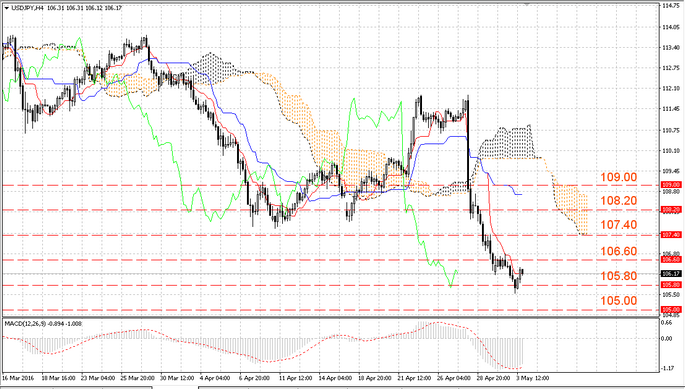Click the red 106.60 price-axis tag

671,260
